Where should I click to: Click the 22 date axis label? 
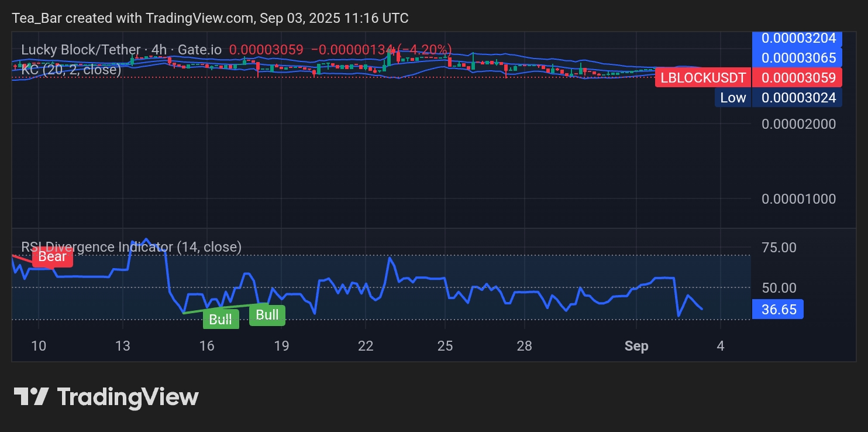point(366,346)
